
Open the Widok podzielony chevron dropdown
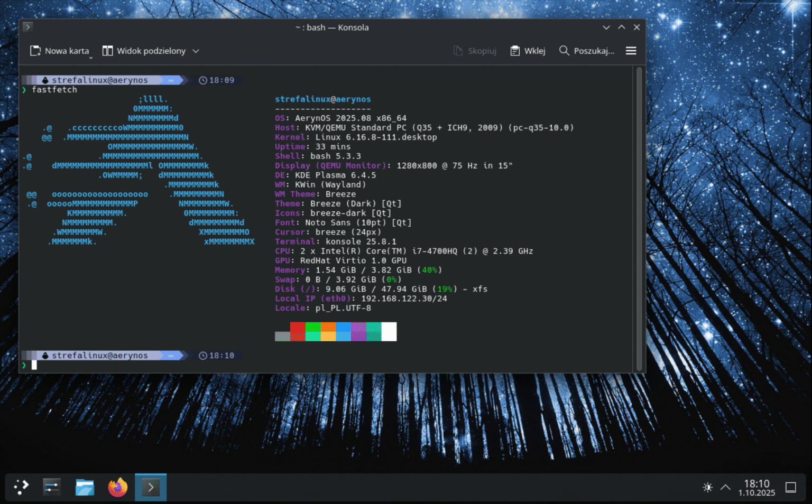196,51
